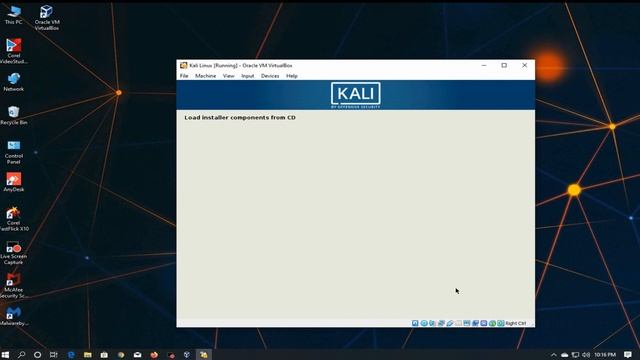This screenshot has width=640, height=360.
Task: Click the recording indicator in status bar
Action: click(x=476, y=323)
